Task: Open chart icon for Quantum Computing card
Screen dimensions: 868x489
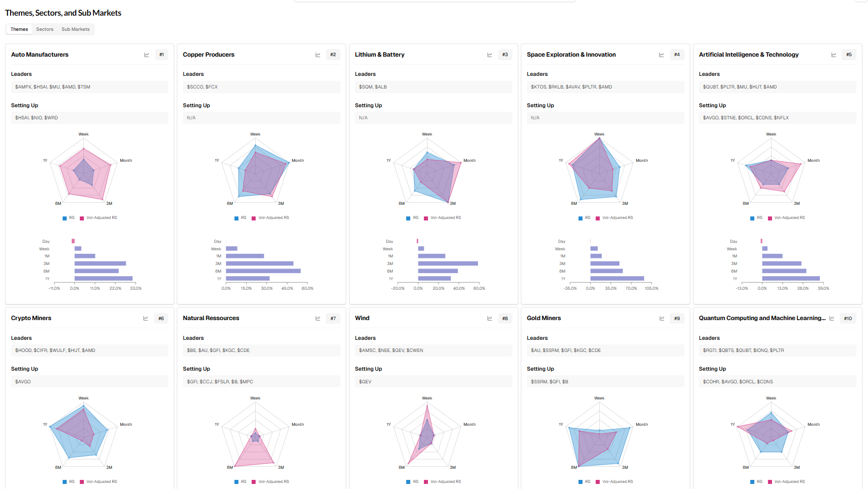Action: [x=832, y=319]
